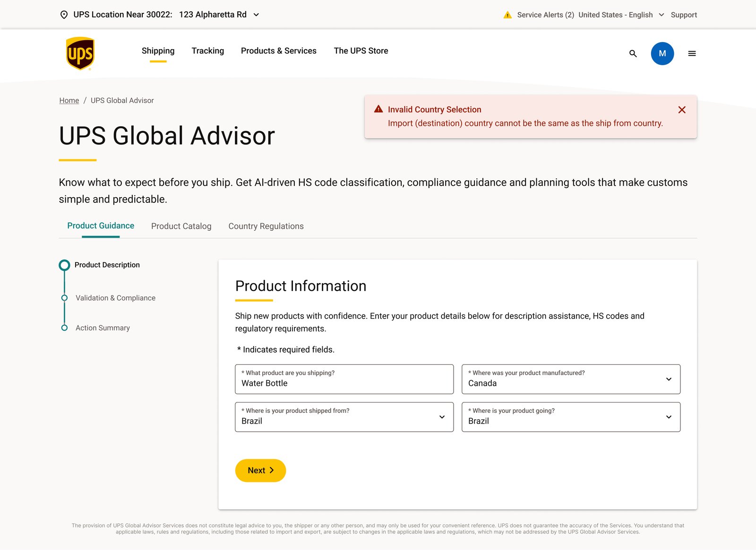
Task: Open the shipped from country dropdown
Action: [344, 417]
